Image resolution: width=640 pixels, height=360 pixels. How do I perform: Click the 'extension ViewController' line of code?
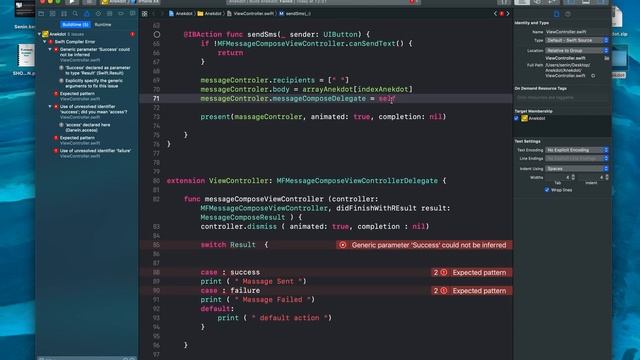pos(307,181)
